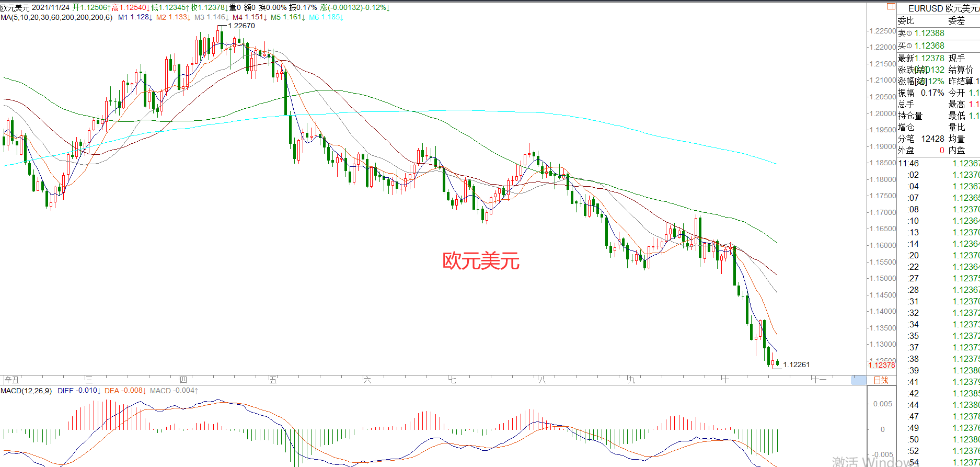
Task: Click the 外盘 0 row
Action: [921, 151]
